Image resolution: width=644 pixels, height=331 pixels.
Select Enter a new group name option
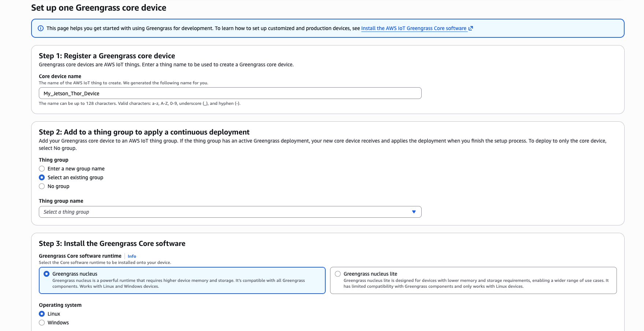point(42,169)
